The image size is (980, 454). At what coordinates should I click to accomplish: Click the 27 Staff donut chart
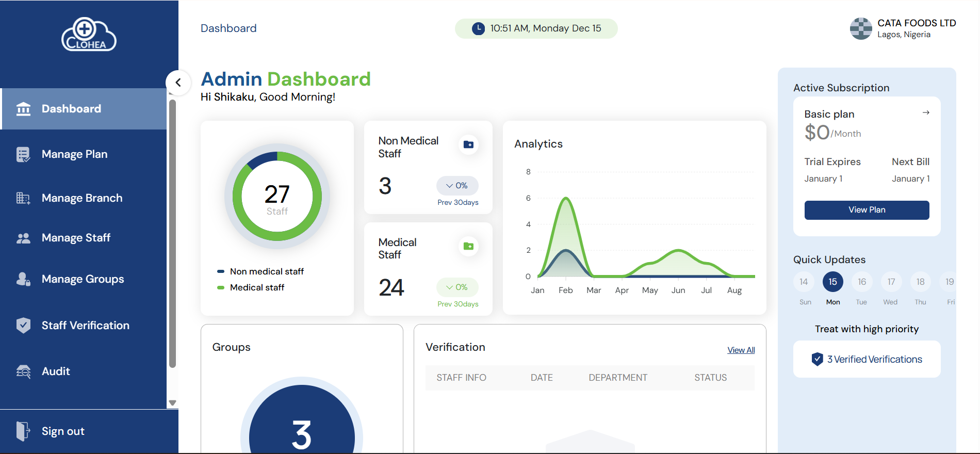click(277, 197)
